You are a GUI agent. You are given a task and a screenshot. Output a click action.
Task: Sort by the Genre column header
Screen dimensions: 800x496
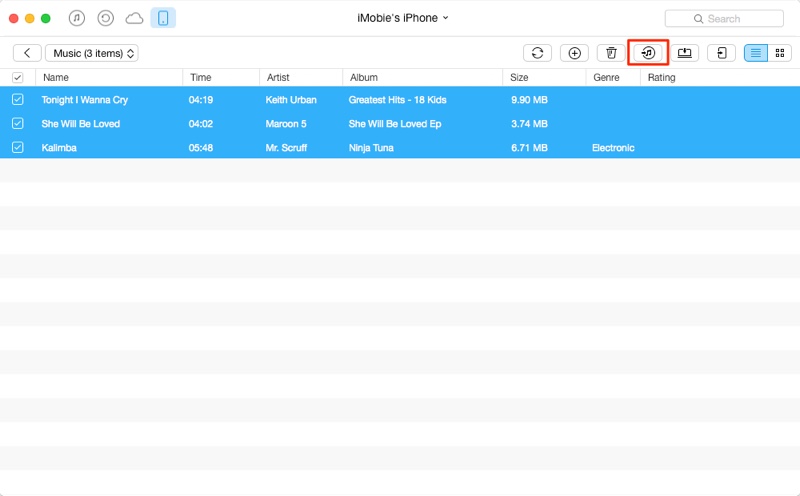tap(606, 78)
